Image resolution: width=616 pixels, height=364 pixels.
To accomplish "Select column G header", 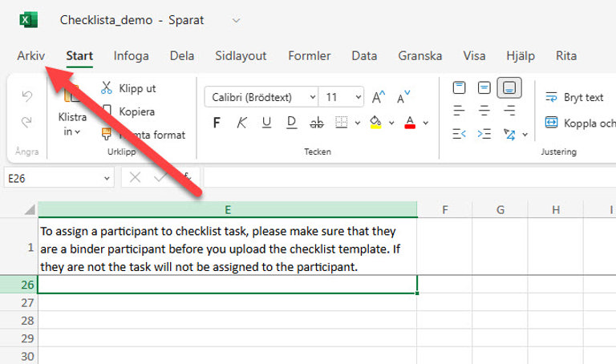I will click(x=500, y=210).
